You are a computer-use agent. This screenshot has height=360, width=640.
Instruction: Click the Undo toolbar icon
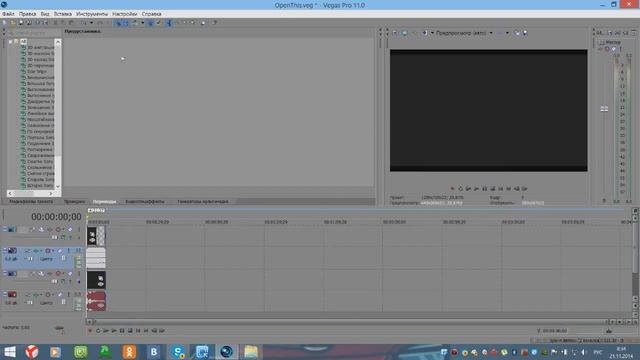pyautogui.click(x=84, y=23)
